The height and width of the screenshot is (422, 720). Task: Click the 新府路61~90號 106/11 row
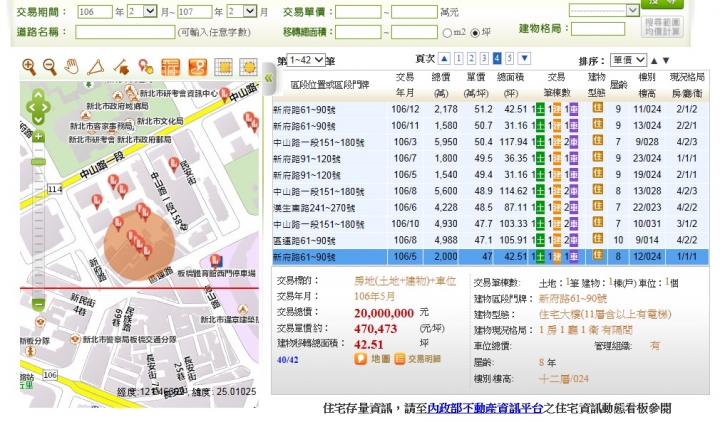(490, 126)
